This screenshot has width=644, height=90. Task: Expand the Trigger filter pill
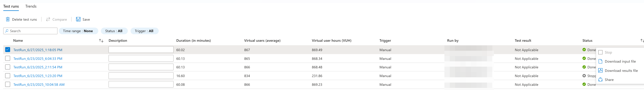point(144,31)
